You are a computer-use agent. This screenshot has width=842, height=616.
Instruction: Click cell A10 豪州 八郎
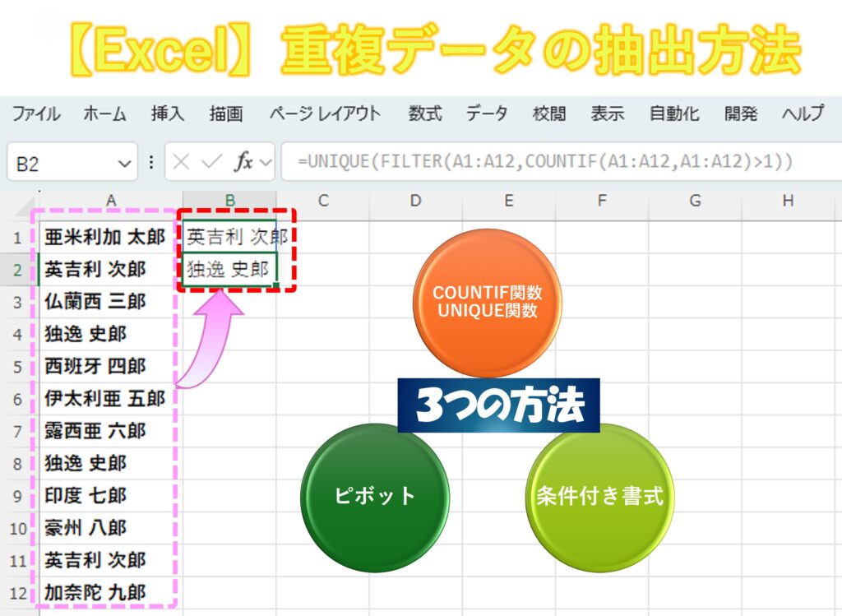111,528
